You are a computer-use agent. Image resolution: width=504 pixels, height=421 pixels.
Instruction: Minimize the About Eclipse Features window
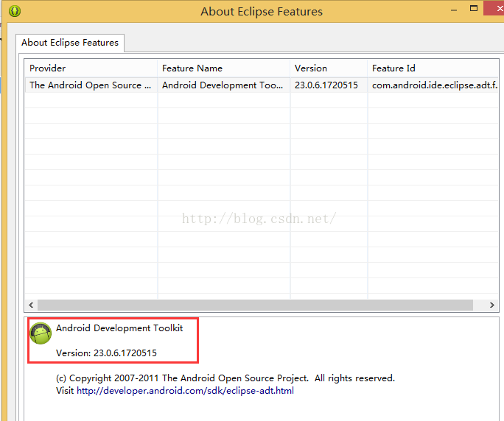454,10
